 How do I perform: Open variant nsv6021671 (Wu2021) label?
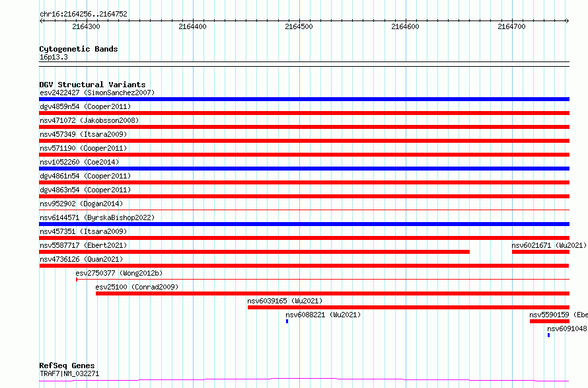click(549, 245)
